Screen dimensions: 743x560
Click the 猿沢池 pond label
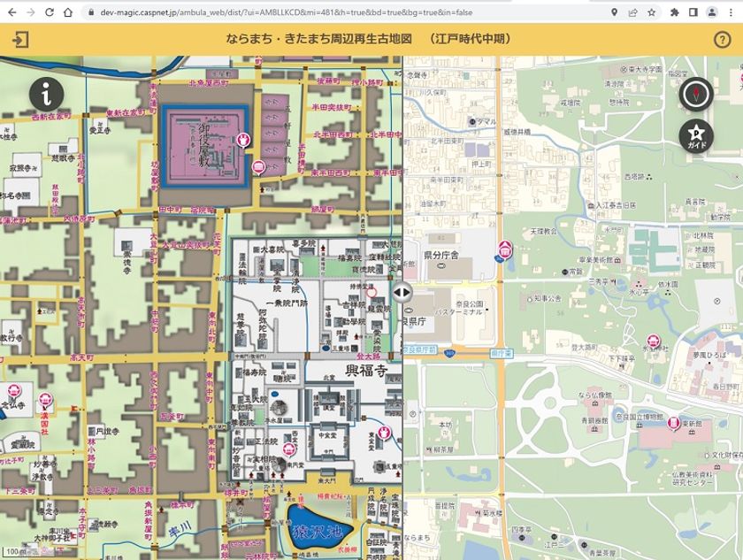click(316, 531)
